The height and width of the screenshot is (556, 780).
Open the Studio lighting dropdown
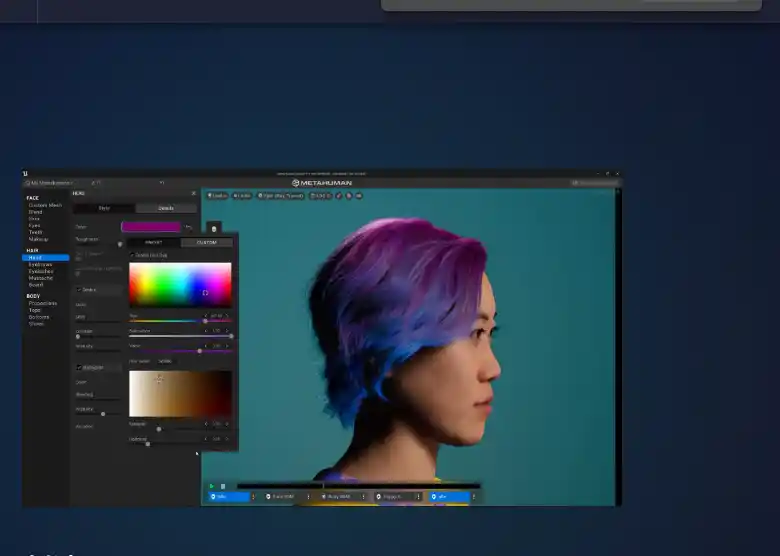(x=217, y=195)
